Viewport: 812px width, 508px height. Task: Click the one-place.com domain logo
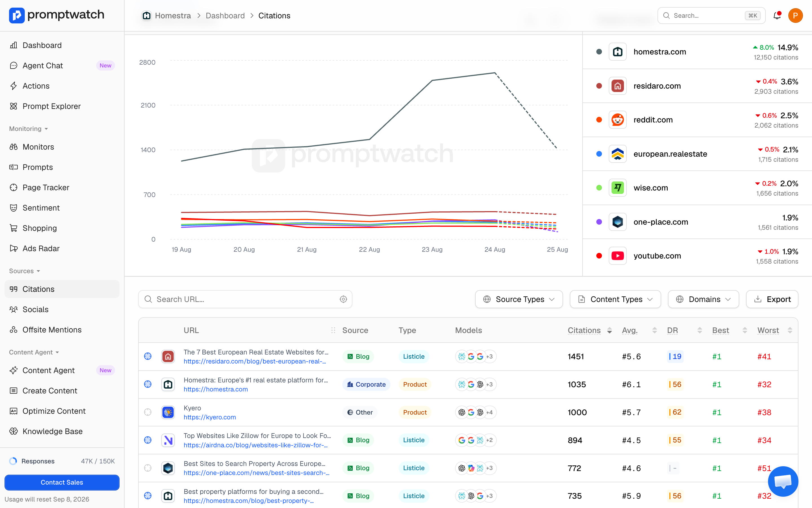(x=617, y=222)
